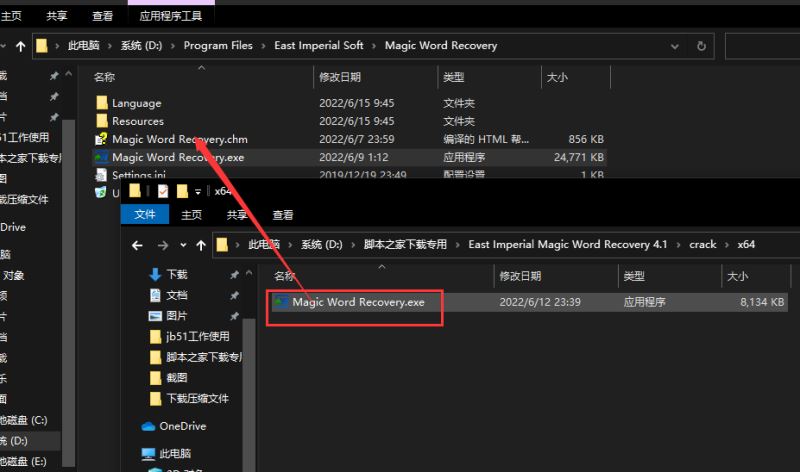
Task: Click the forward arrow in x64 window
Action: coord(163,245)
